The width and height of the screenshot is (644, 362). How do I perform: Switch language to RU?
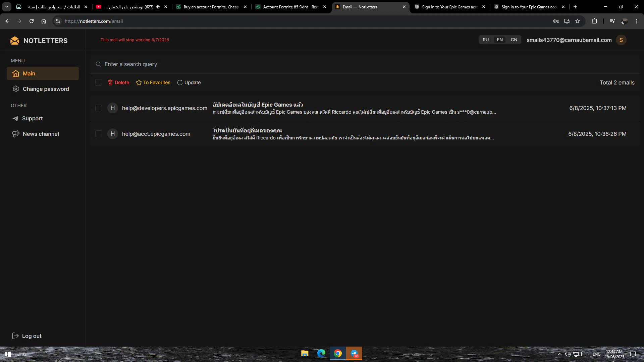point(486,40)
